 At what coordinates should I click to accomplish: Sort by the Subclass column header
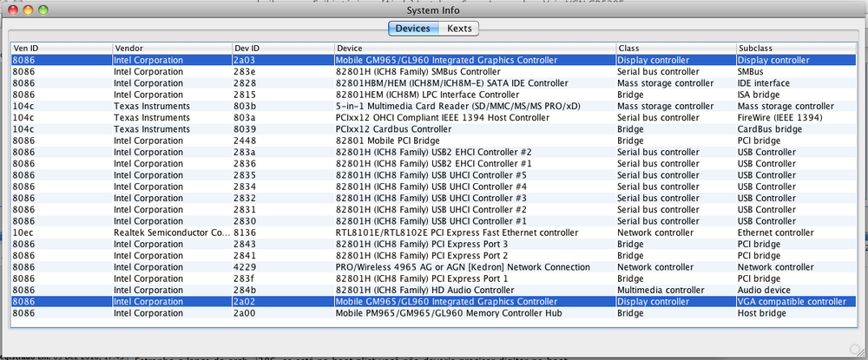pos(795,49)
